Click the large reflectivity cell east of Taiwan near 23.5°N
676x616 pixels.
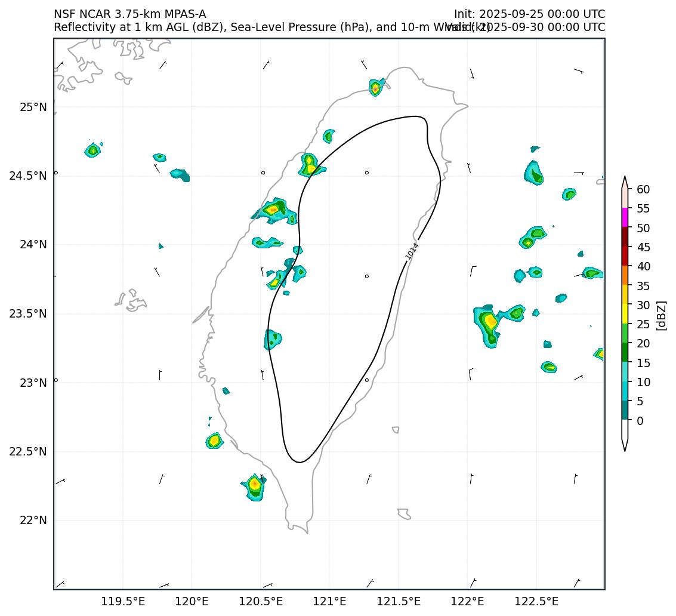pyautogui.click(x=489, y=324)
